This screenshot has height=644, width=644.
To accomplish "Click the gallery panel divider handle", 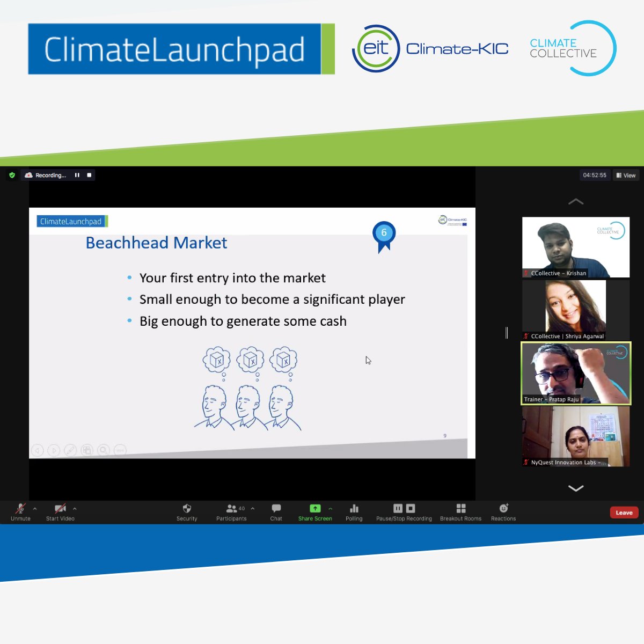I will (x=507, y=333).
